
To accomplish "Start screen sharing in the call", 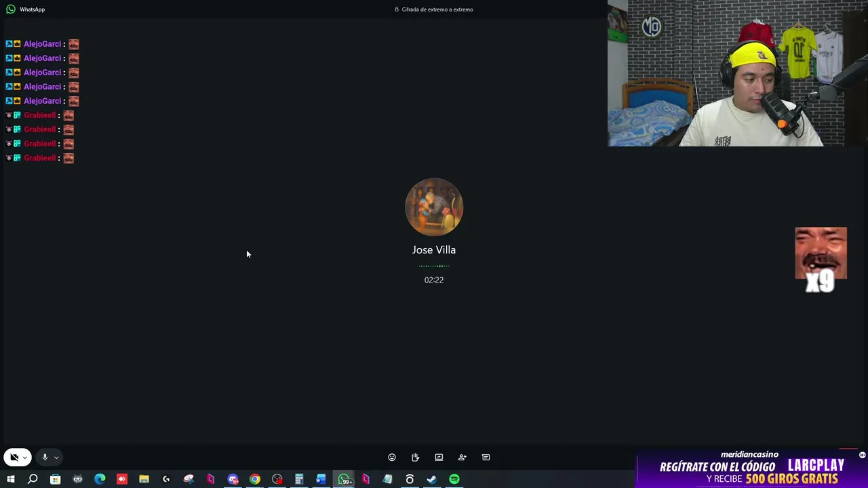I will pyautogui.click(x=439, y=457).
